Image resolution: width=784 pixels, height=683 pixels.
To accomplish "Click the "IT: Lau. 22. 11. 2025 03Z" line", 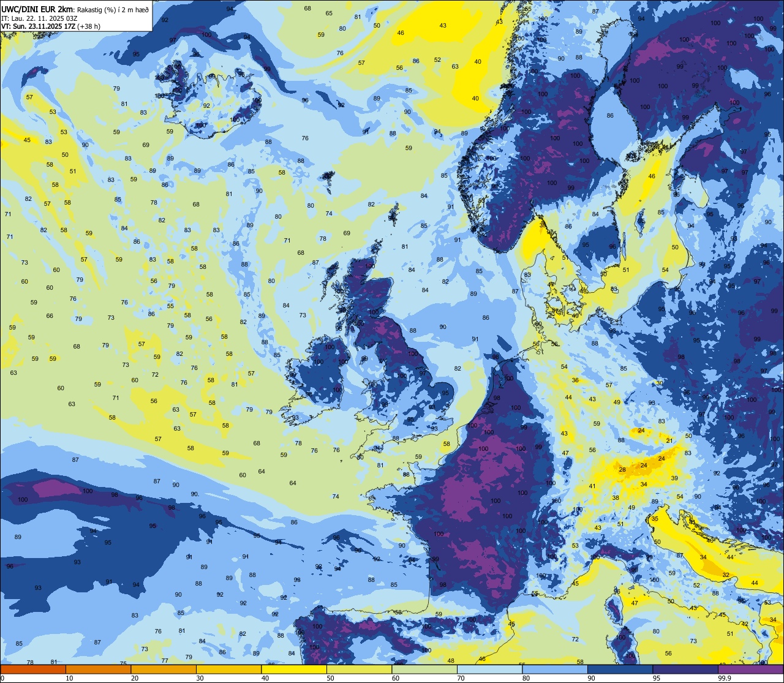I will [x=40, y=18].
